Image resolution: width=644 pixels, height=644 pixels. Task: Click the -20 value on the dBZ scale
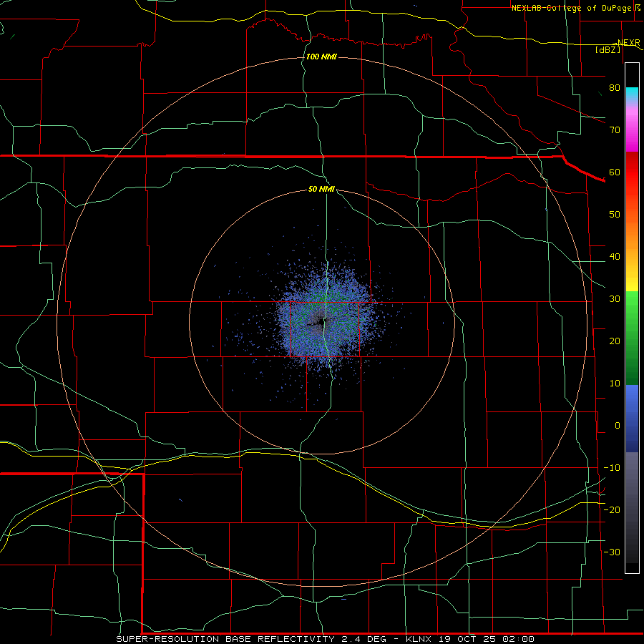(612, 510)
